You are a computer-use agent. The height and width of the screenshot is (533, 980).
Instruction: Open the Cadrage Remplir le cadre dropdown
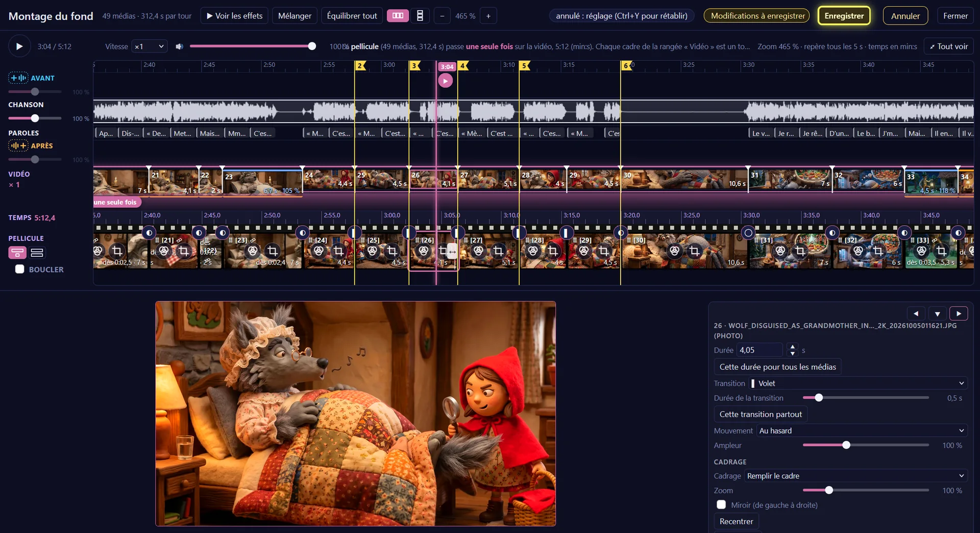point(856,475)
